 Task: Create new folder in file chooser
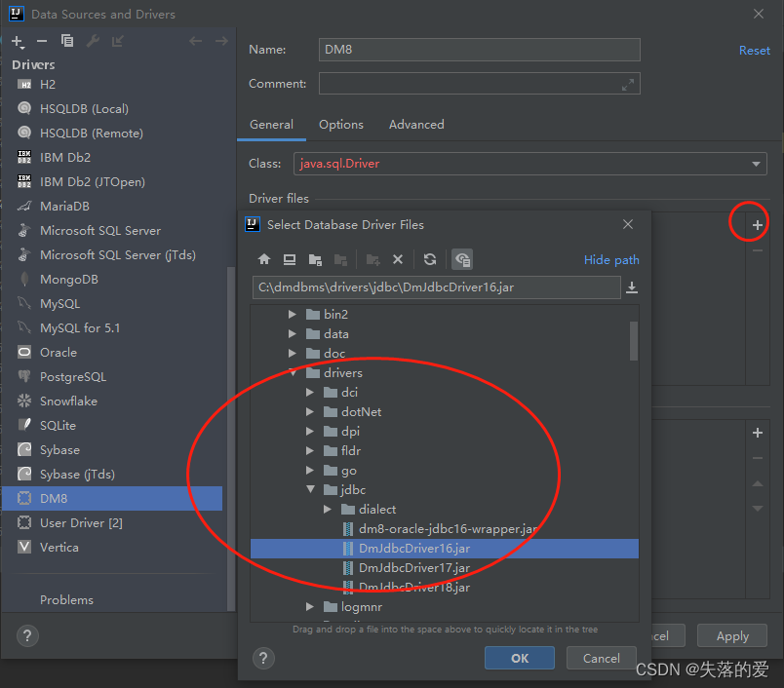373,259
